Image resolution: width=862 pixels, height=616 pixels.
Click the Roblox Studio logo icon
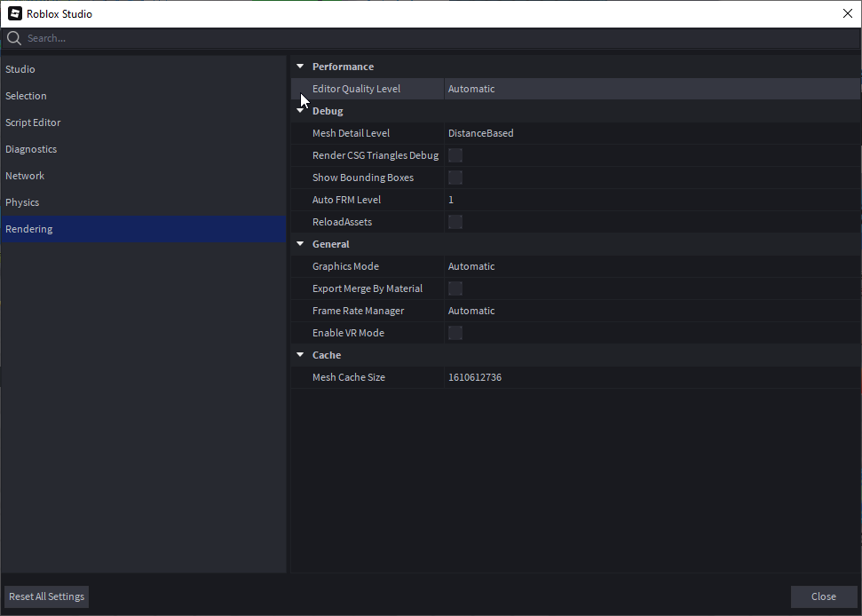[15, 13]
